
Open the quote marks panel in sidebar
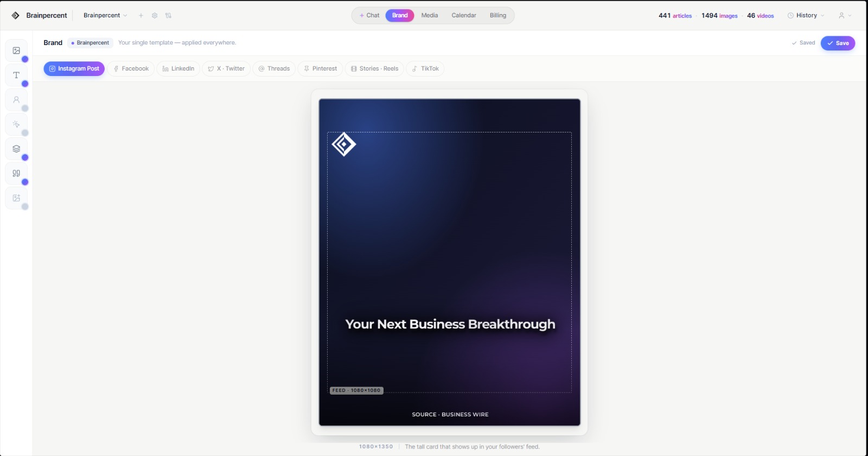tap(16, 174)
